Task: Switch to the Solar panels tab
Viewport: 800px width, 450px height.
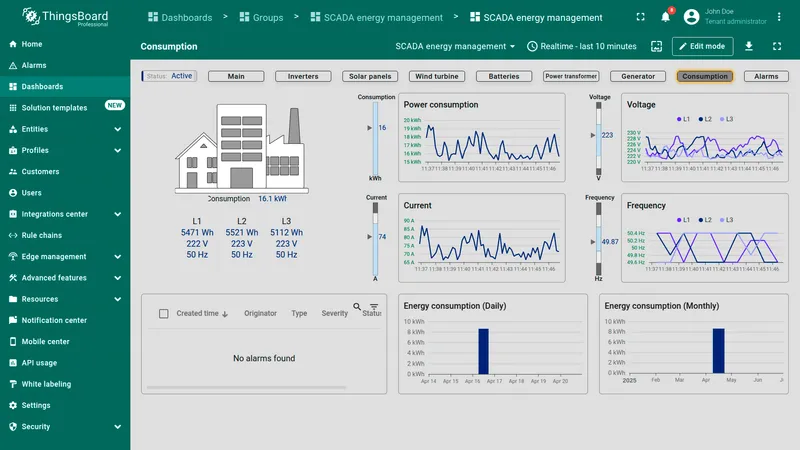Action: tap(370, 77)
